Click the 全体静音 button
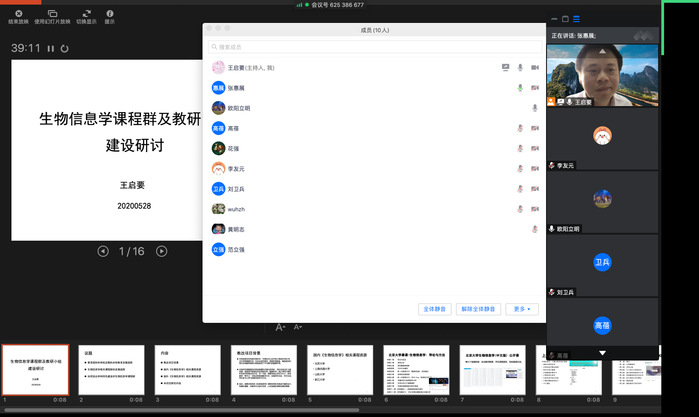 click(434, 309)
